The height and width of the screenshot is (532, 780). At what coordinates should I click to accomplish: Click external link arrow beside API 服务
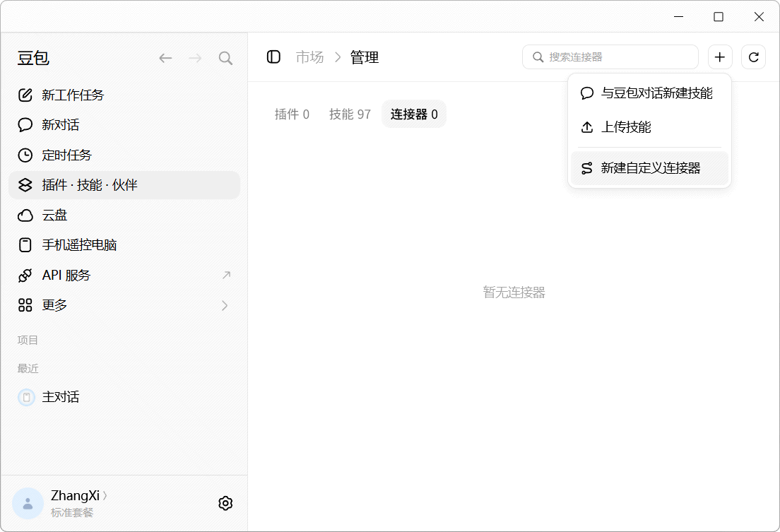pyautogui.click(x=226, y=275)
